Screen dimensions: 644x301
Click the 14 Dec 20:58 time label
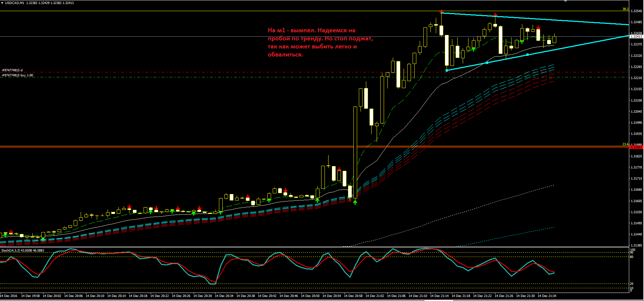353,296
